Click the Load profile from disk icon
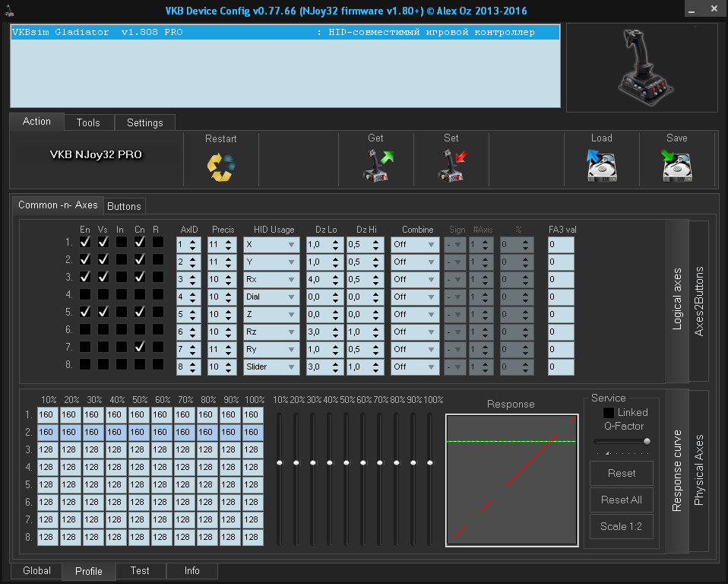Image resolution: width=728 pixels, height=584 pixels. (602, 166)
